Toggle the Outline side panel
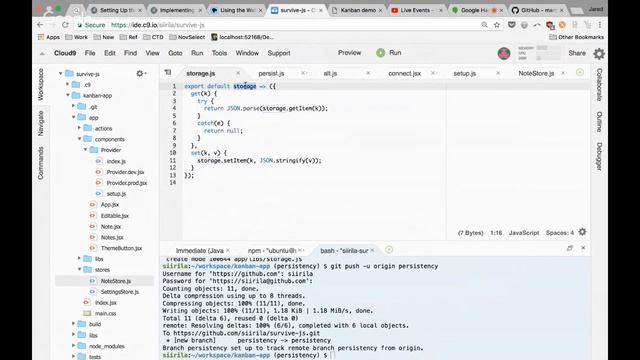 (599, 122)
